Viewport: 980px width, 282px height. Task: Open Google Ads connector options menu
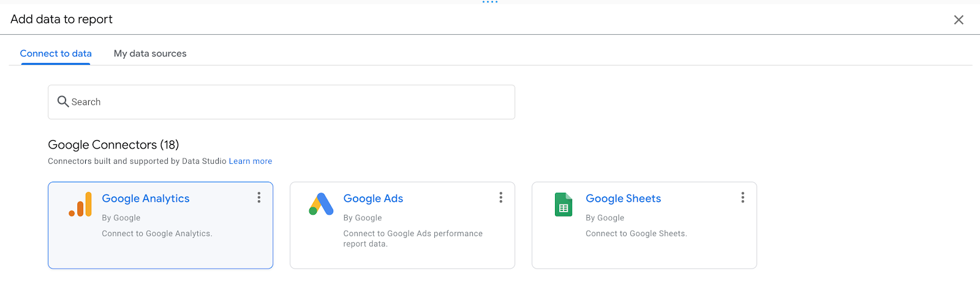(x=501, y=198)
